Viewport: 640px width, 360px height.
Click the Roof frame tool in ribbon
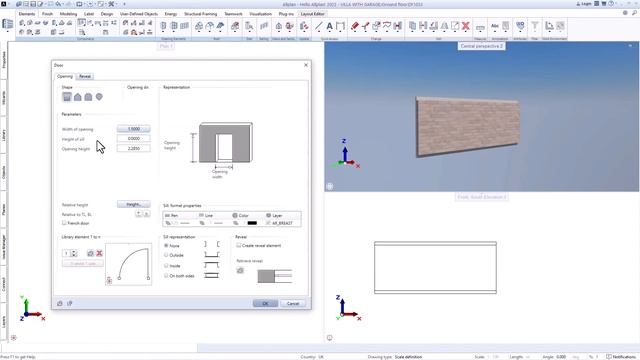(x=199, y=26)
